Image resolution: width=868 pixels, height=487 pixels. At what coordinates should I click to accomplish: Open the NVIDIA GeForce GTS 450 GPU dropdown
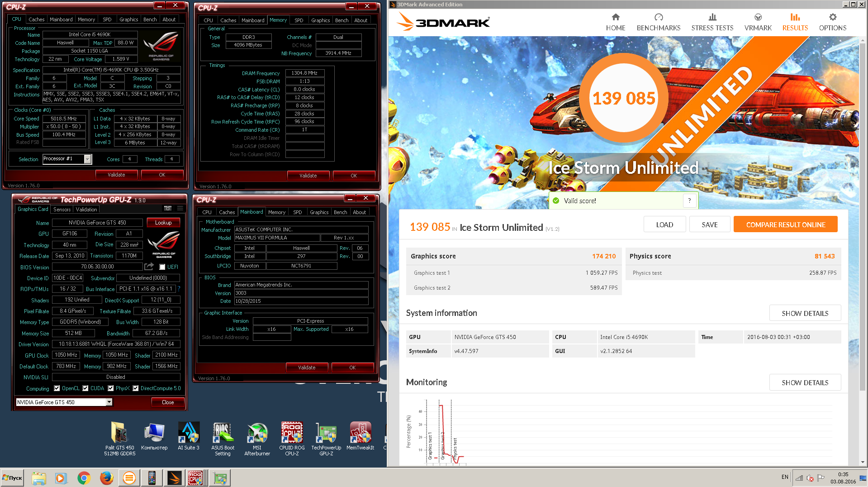click(x=109, y=402)
